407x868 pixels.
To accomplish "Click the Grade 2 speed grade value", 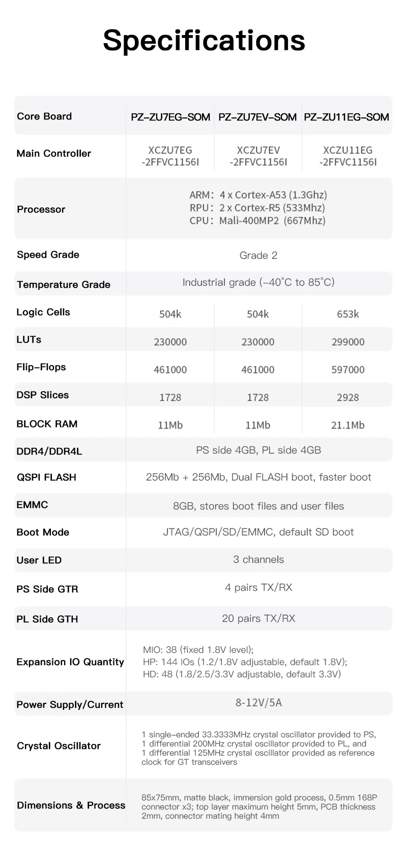I will tap(258, 255).
